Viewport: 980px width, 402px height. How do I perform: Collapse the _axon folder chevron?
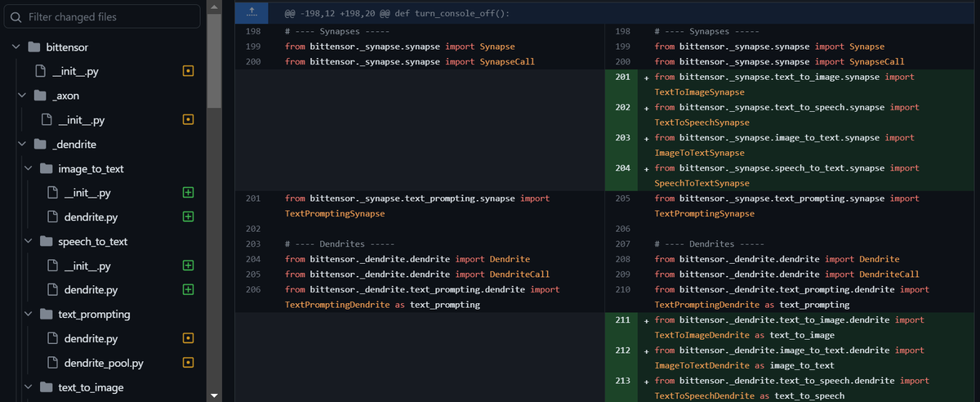point(22,96)
